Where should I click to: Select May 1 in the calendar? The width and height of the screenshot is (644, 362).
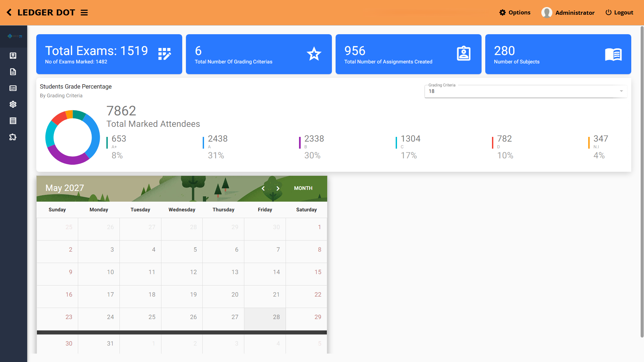(x=306, y=229)
